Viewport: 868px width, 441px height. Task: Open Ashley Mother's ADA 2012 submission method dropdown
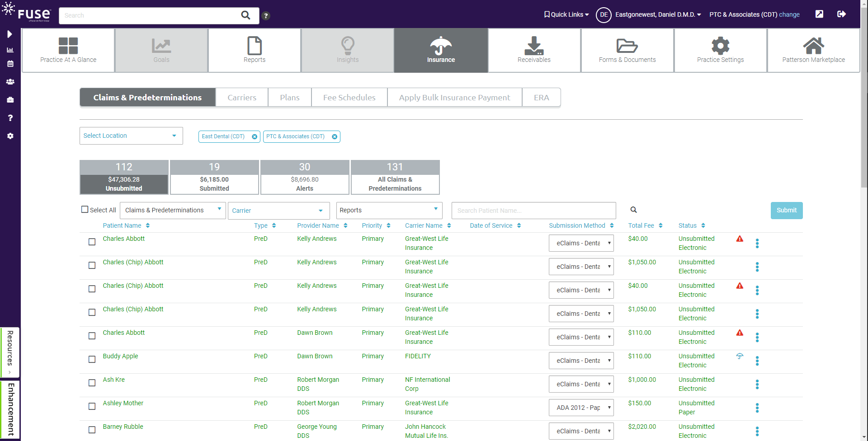[x=581, y=407]
